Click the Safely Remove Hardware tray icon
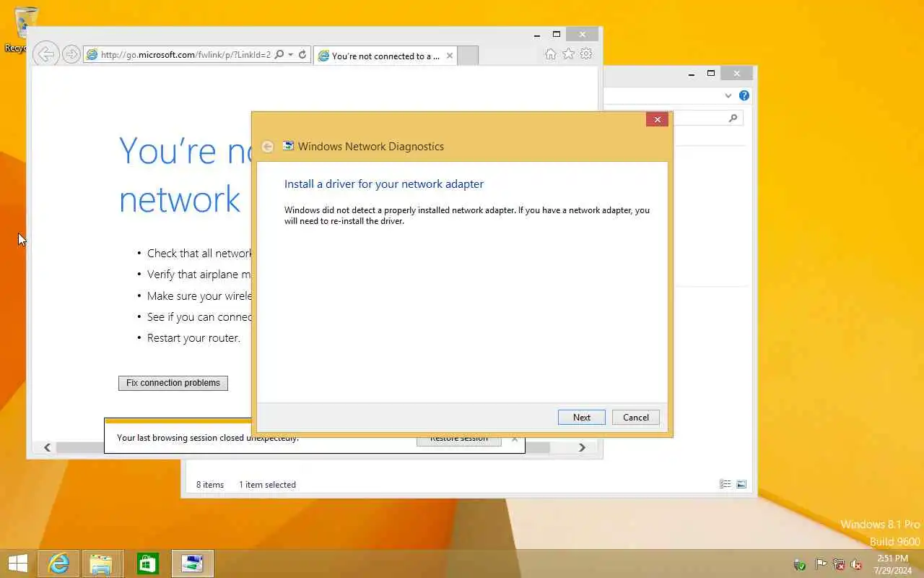 799,564
